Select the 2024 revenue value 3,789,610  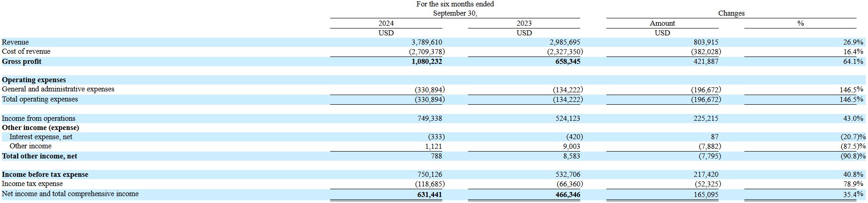426,42
